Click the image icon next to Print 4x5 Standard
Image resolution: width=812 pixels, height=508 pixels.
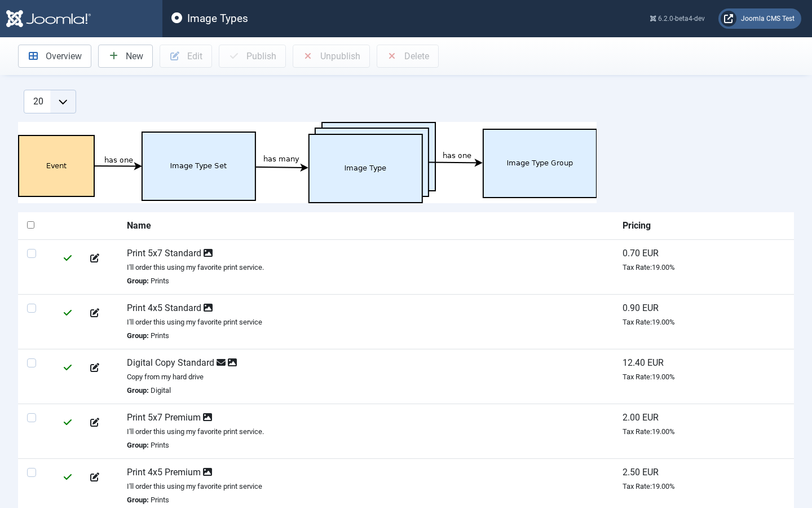[208, 308]
